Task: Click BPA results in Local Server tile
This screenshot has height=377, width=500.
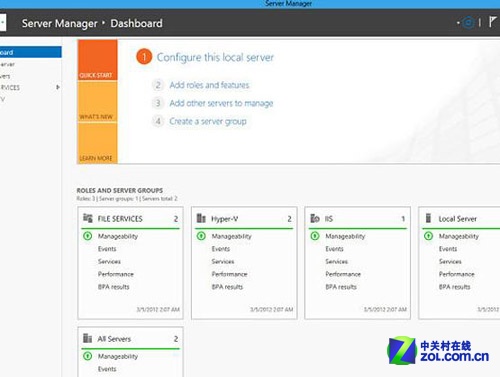Action: [455, 287]
